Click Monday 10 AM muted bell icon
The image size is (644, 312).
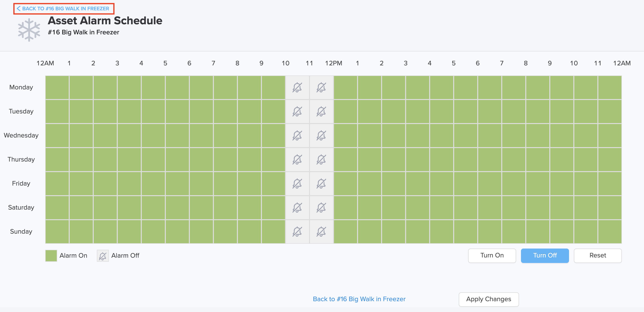[297, 87]
